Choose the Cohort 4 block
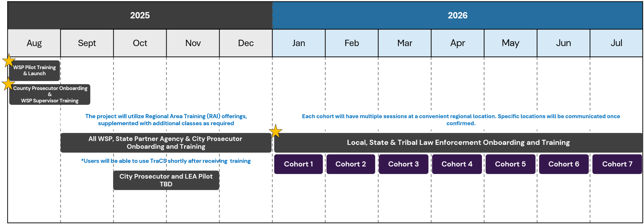 (457, 164)
